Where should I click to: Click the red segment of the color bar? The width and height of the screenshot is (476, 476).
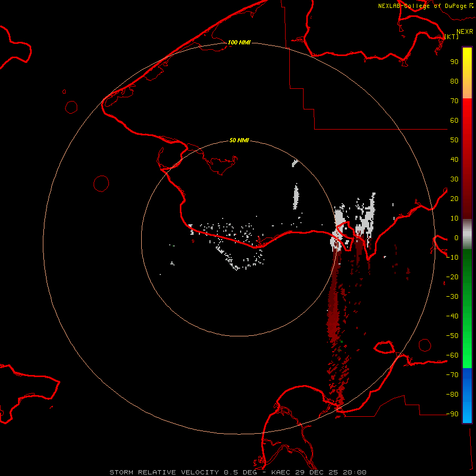click(x=467, y=159)
